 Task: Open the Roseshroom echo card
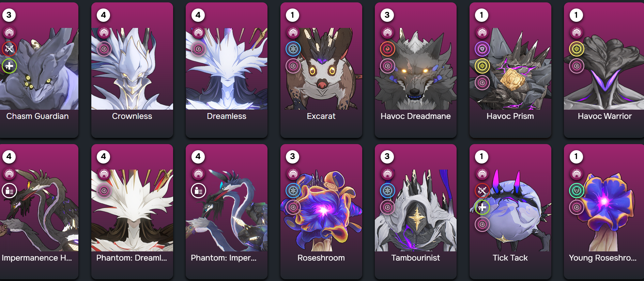tap(321, 212)
